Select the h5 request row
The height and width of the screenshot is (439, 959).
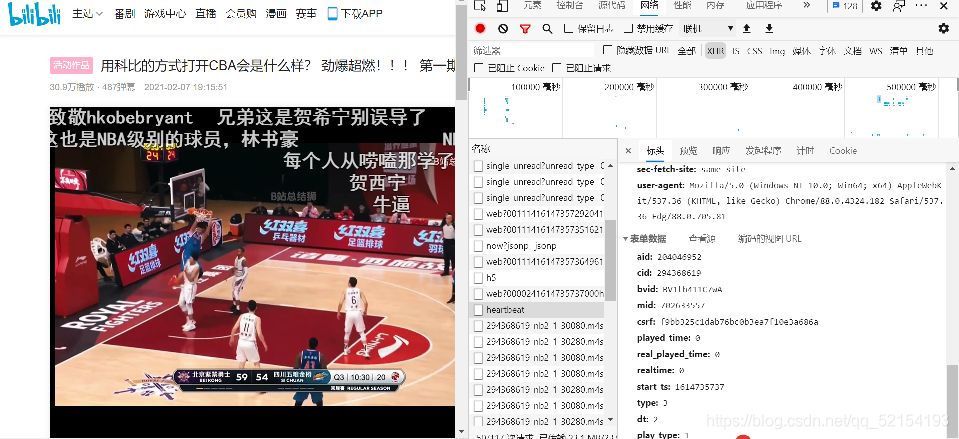tap(537, 278)
